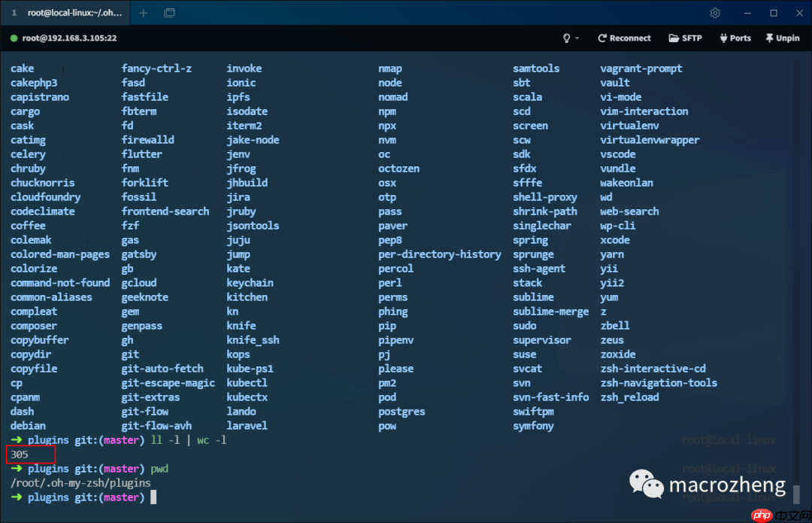
Task: Click the 'fancy-ctrl-z' plugin name
Action: coord(156,68)
